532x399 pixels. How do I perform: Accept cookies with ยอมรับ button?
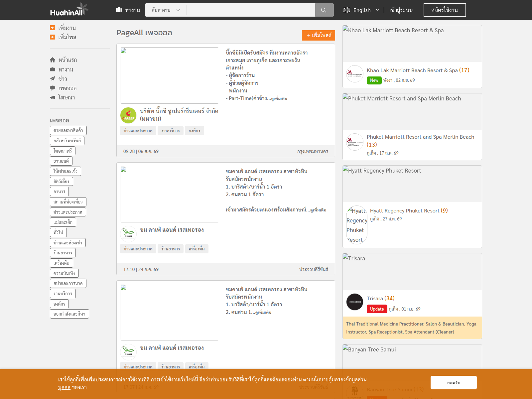pyautogui.click(x=454, y=382)
